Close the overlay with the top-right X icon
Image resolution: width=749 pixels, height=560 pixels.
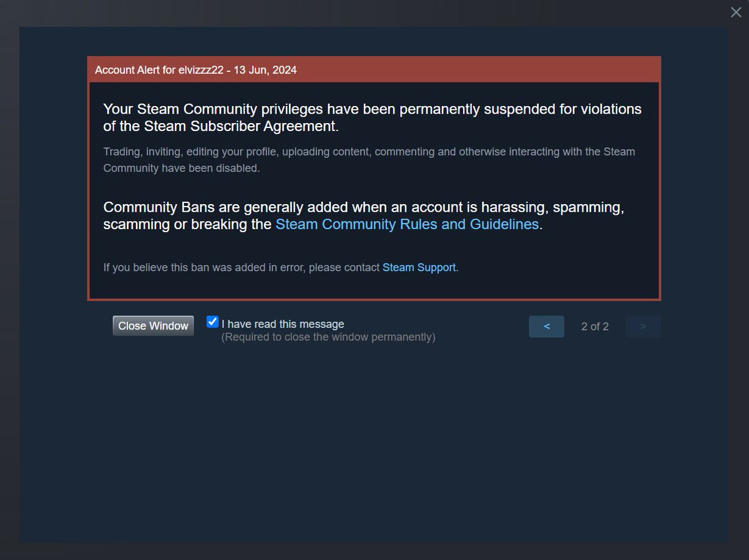click(x=736, y=12)
